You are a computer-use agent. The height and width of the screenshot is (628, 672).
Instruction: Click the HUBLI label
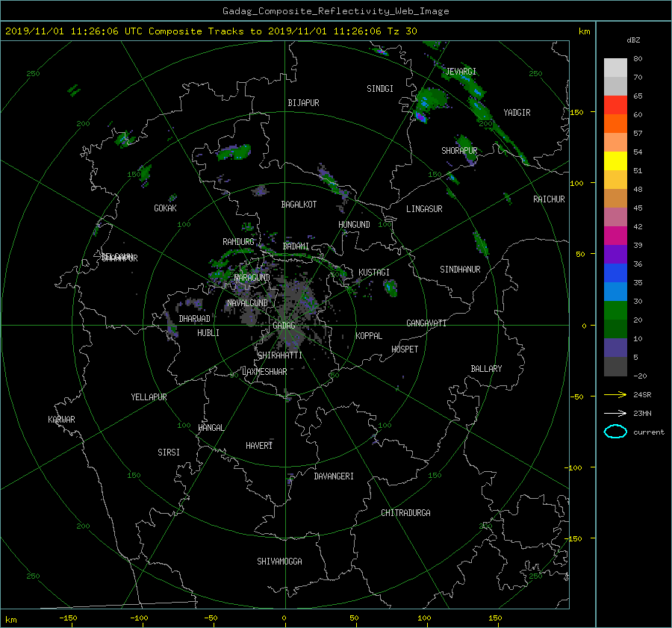coord(208,332)
